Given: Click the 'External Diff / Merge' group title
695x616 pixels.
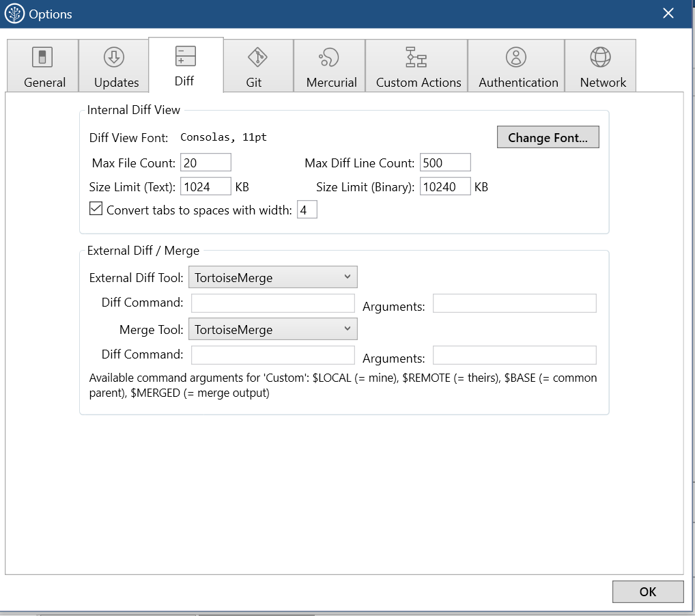Looking at the screenshot, I should tap(143, 251).
